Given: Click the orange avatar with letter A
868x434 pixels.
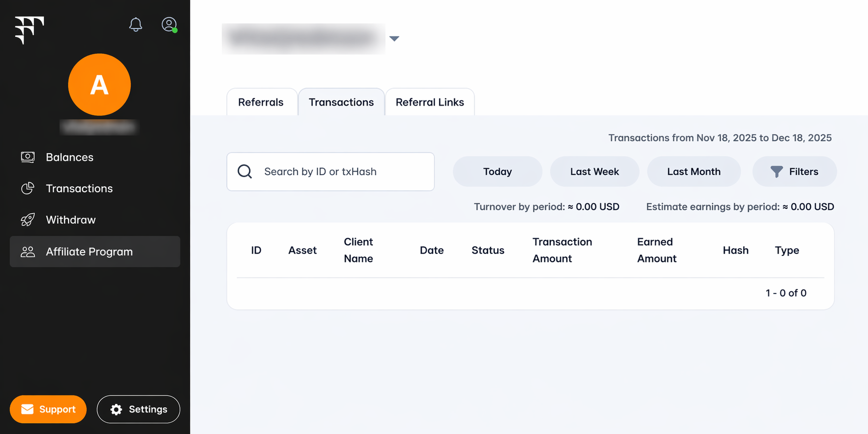Looking at the screenshot, I should (x=99, y=85).
